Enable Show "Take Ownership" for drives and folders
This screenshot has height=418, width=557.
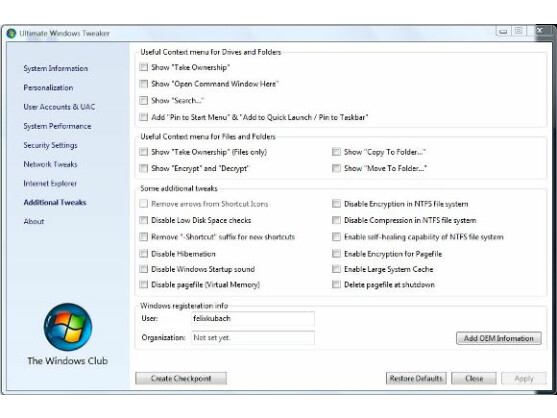pos(144,67)
